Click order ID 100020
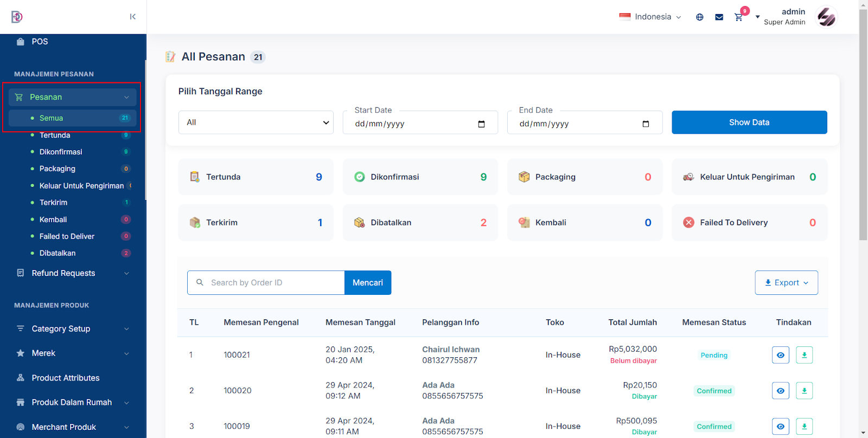The width and height of the screenshot is (868, 438). click(238, 391)
